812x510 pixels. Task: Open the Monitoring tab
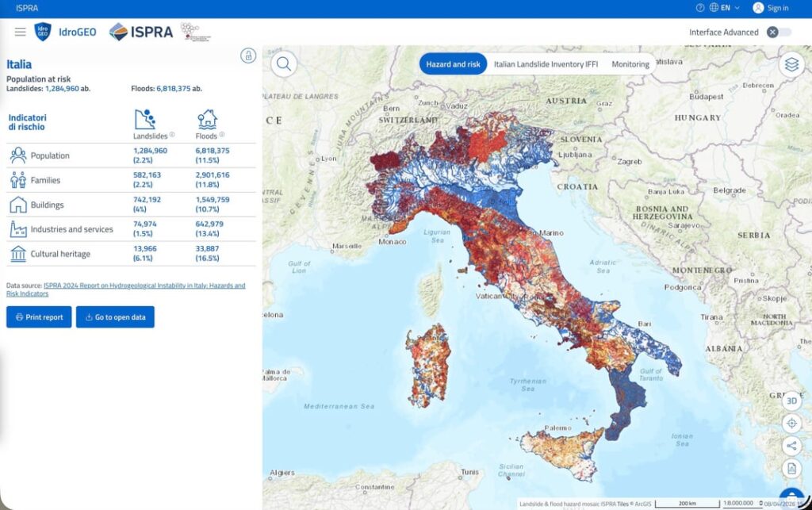coord(630,63)
